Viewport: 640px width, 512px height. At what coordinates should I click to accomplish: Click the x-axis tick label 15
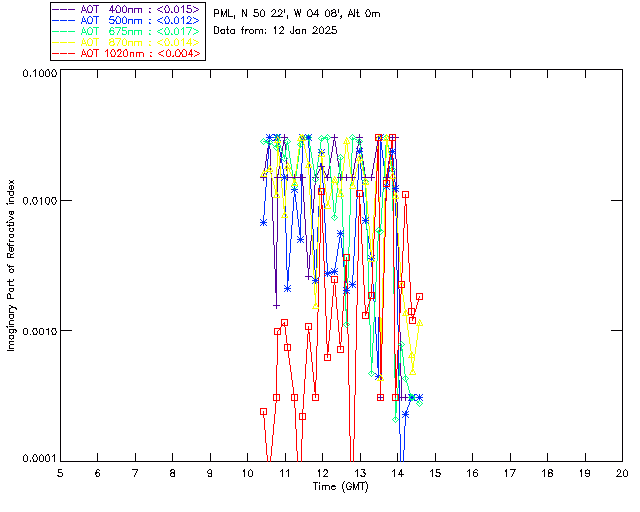[x=435, y=473]
